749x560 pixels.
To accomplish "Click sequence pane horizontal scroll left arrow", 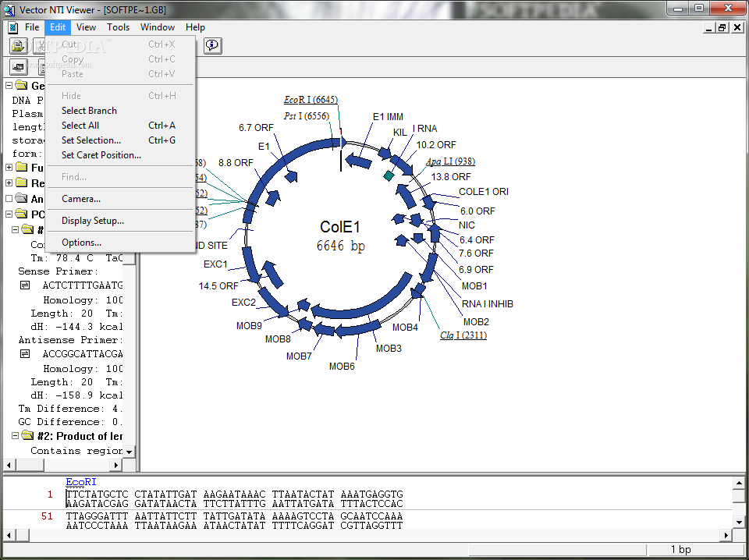I will tap(9, 535).
